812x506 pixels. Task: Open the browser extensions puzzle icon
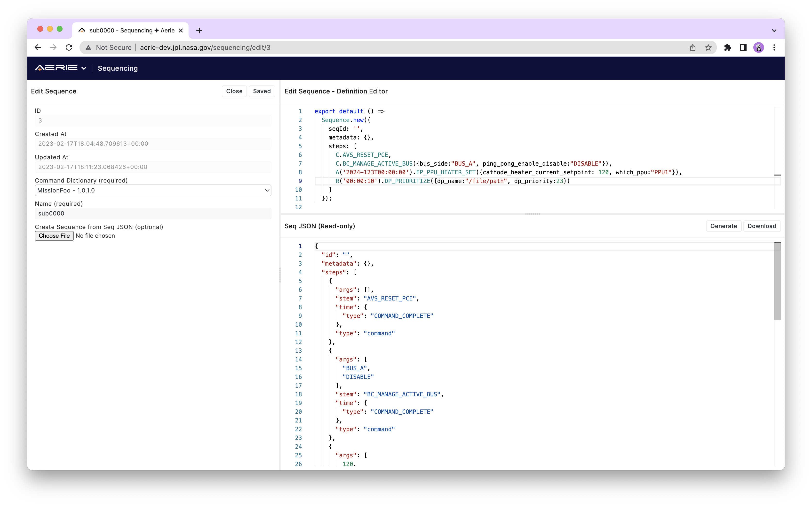tap(727, 47)
